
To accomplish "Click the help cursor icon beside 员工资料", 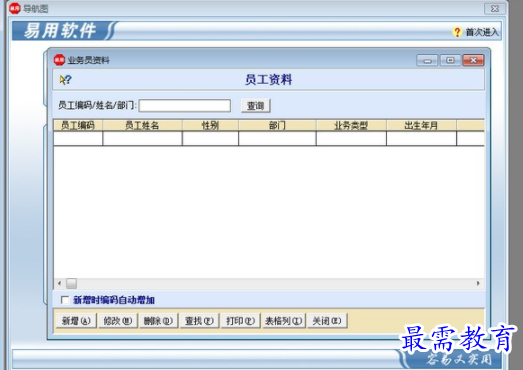I will [65, 80].
